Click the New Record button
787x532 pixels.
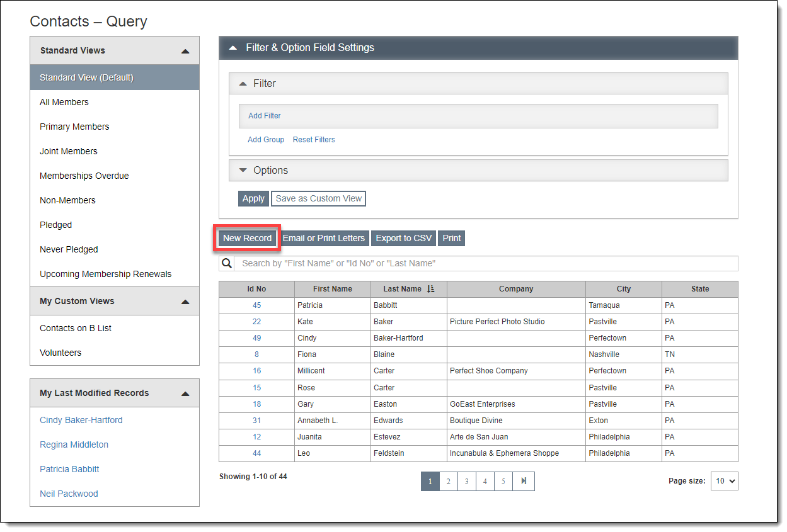tap(247, 238)
